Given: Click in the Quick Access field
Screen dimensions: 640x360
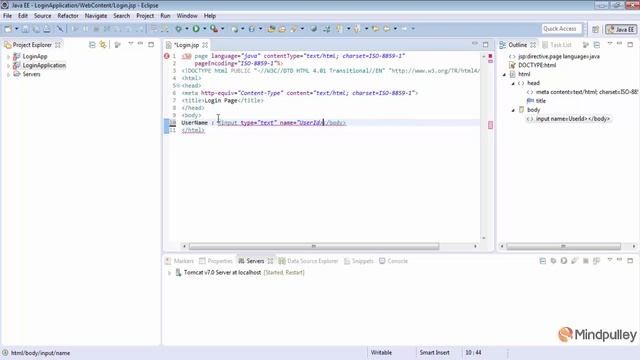Looking at the screenshot, I should [561, 29].
